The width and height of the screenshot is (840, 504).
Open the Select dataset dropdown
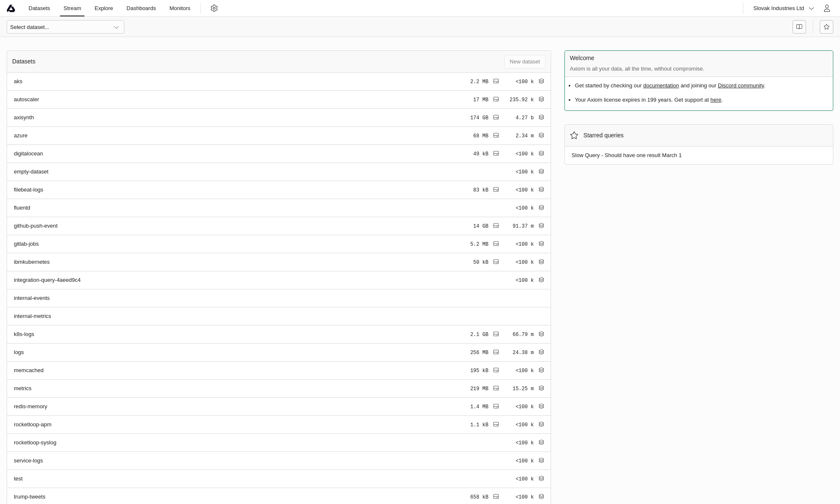66,27
